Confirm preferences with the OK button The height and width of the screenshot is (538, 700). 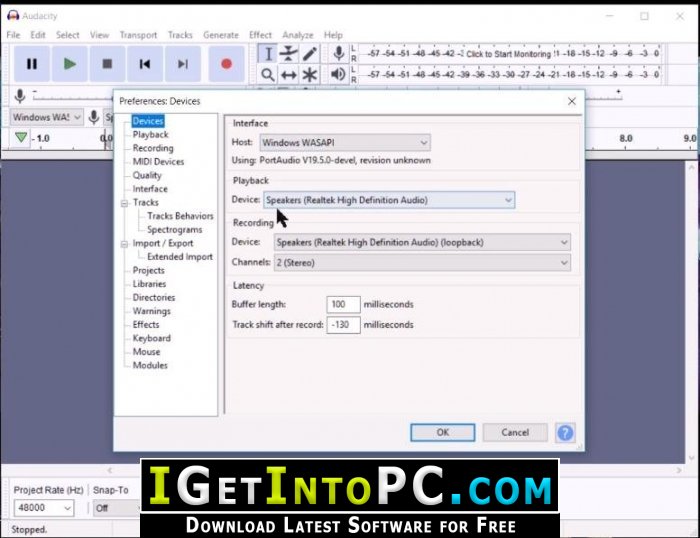pos(442,432)
